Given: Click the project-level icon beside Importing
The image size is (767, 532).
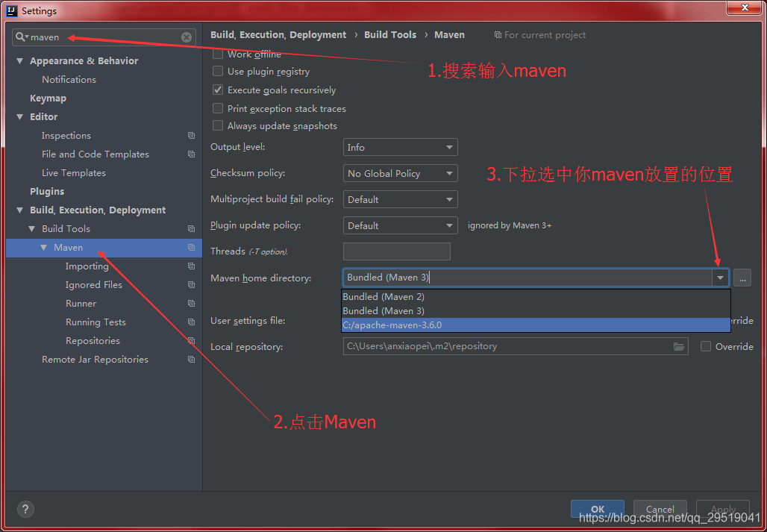Looking at the screenshot, I should coord(191,266).
